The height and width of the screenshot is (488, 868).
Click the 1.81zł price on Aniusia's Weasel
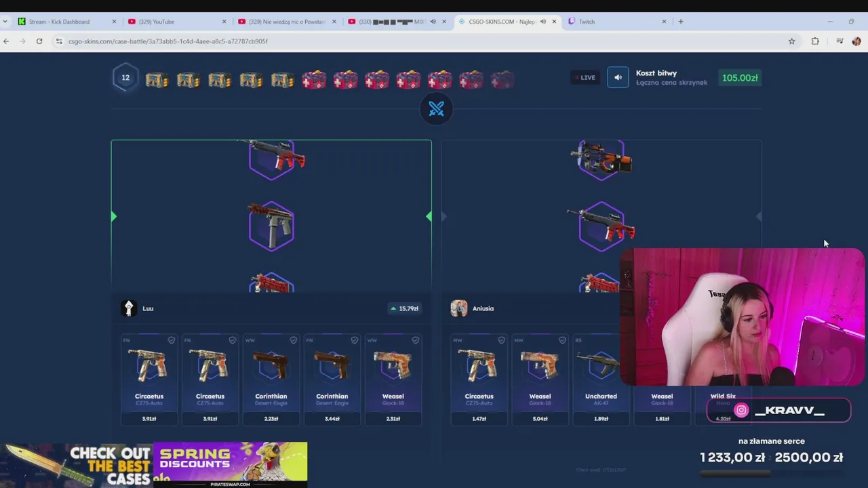point(662,419)
